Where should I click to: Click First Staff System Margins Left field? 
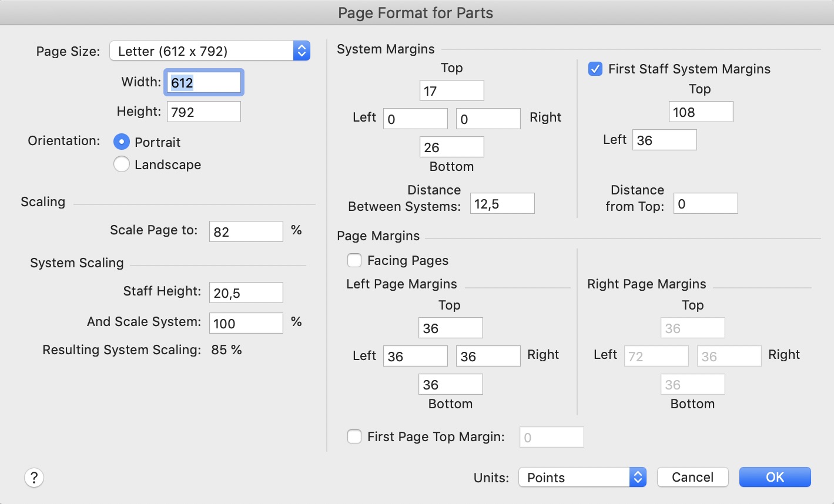(x=664, y=140)
